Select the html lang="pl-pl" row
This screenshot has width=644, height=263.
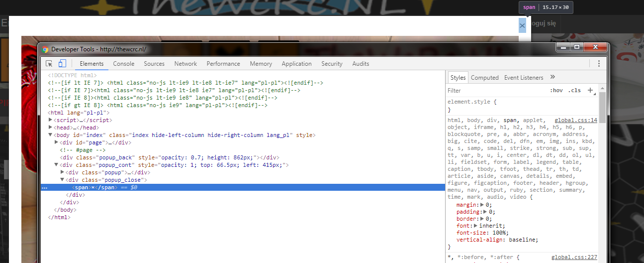pyautogui.click(x=243, y=113)
